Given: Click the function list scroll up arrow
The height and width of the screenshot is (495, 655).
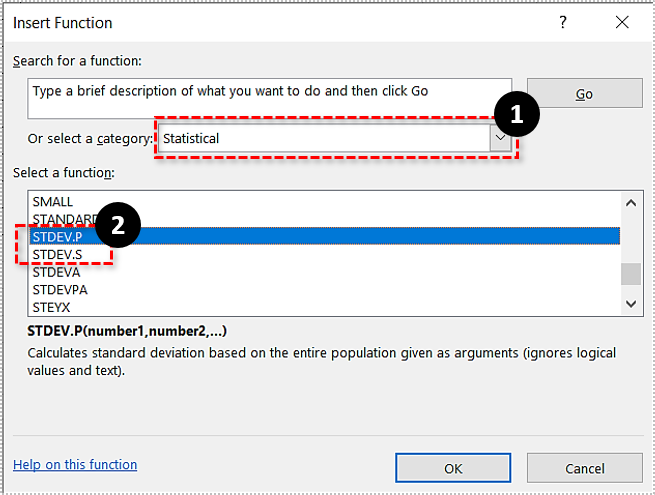Looking at the screenshot, I should 631,203.
